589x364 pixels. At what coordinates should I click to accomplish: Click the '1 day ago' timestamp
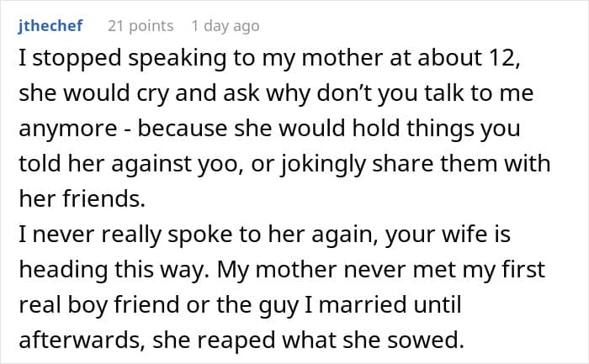tap(225, 26)
